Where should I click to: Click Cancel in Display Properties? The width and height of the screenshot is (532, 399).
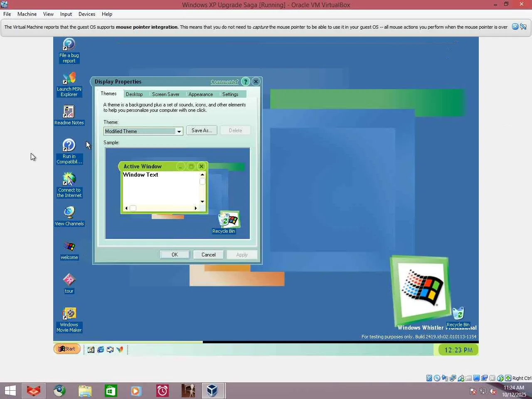coord(209,255)
